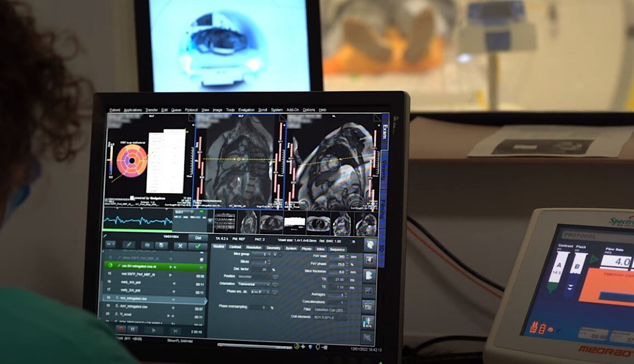Image resolution: width=634 pixels, height=364 pixels.
Task: Click the patient head orientation icon on the right panel
Action: 370,244
